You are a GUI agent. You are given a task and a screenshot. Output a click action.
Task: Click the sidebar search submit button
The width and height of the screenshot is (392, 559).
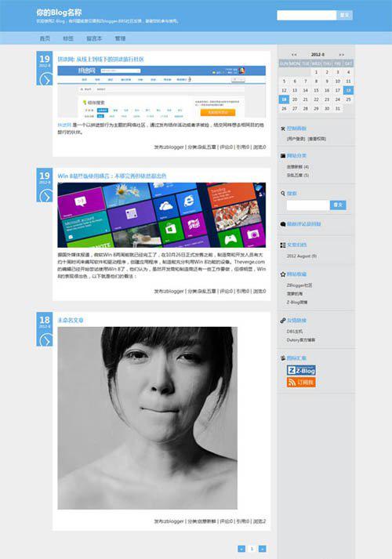(338, 205)
